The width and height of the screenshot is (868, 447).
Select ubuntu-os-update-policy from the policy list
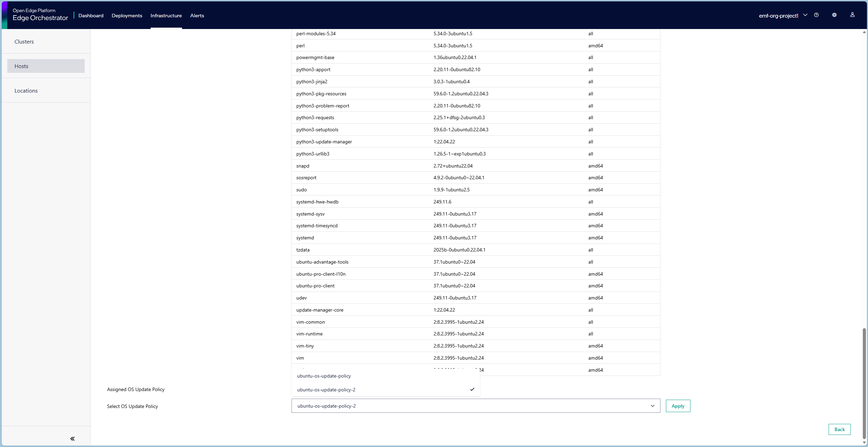click(x=324, y=376)
